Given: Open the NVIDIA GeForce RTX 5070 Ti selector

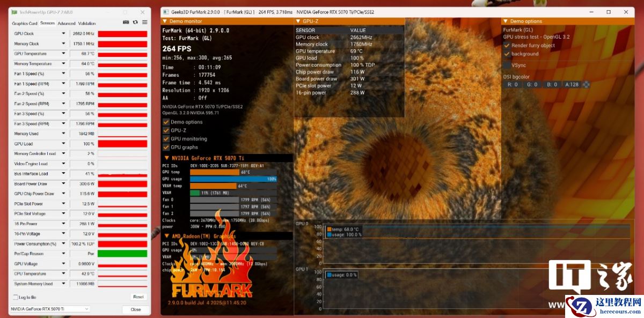Looking at the screenshot, I should 50,309.
